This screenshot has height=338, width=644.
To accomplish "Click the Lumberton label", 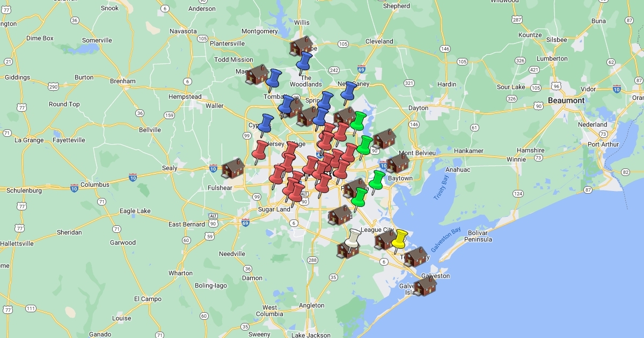I will tap(552, 58).
